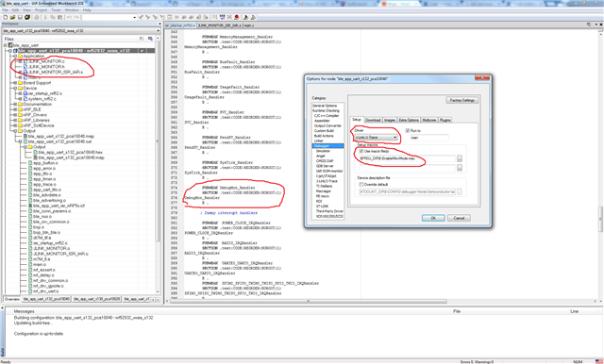Expand the nRF_Drivers folder
This screenshot has height=364, width=604.
pos(15,115)
